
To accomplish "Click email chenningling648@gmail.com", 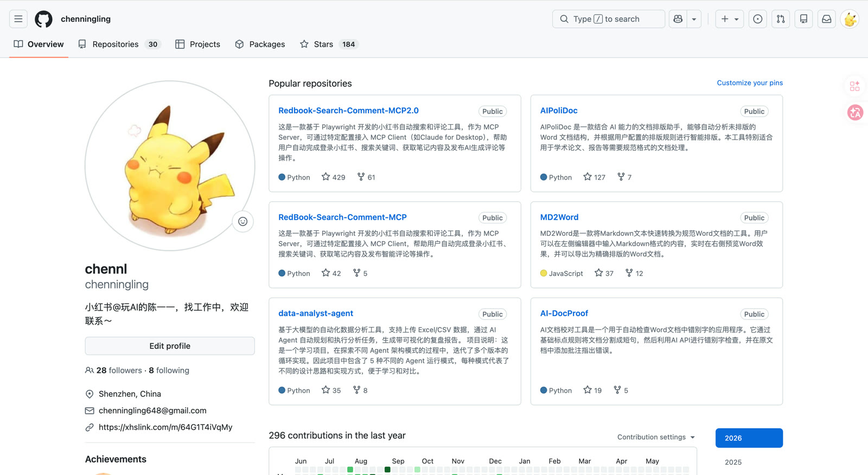I will [152, 410].
